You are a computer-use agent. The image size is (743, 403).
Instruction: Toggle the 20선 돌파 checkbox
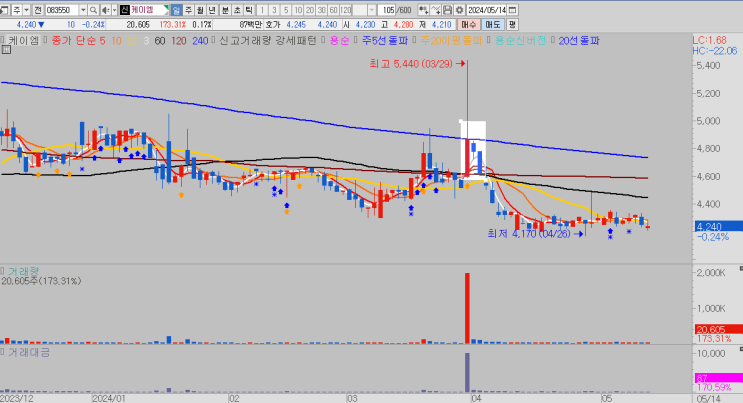(x=553, y=40)
